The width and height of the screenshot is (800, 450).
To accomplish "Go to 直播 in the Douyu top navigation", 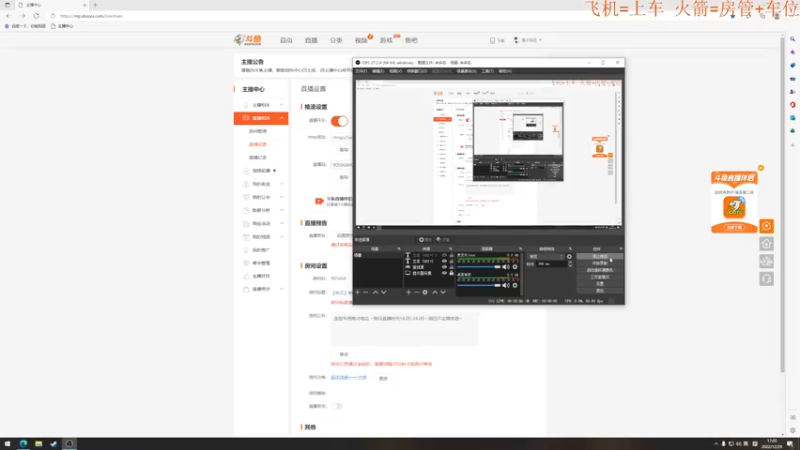I will point(311,40).
